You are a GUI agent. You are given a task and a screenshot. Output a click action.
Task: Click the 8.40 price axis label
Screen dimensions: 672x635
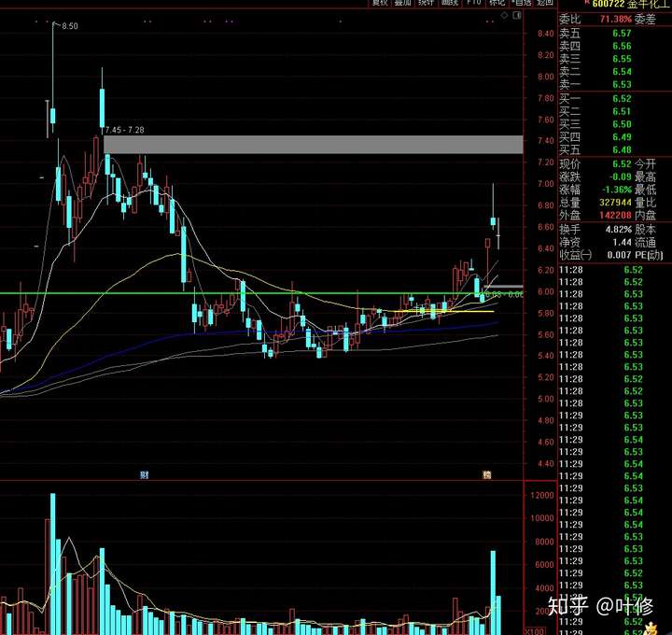546,34
